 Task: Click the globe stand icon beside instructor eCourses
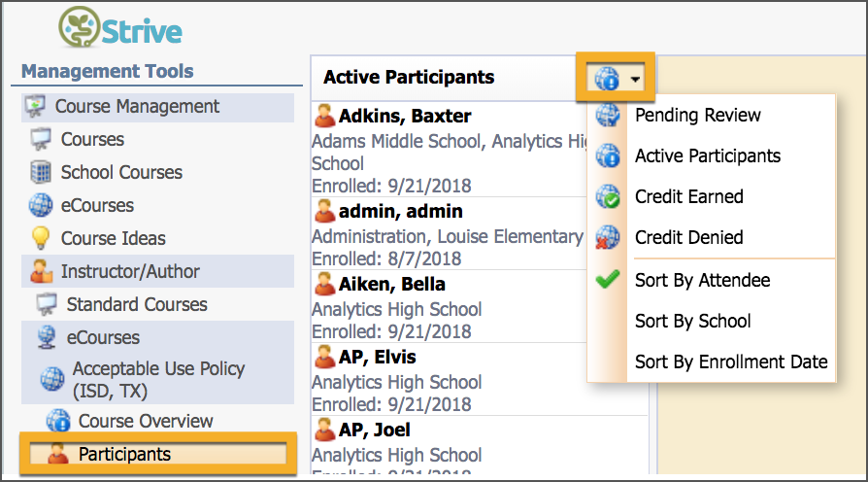click(x=47, y=337)
